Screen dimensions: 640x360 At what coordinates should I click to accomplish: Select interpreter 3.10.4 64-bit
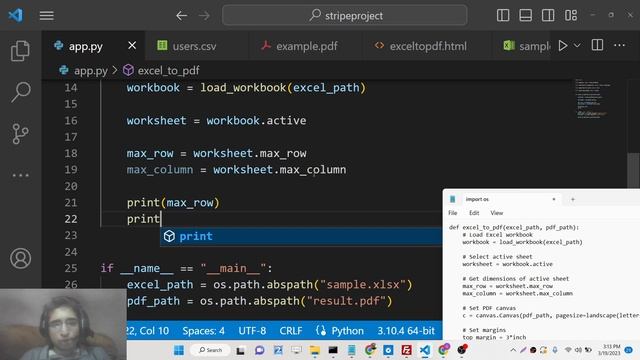click(406, 331)
